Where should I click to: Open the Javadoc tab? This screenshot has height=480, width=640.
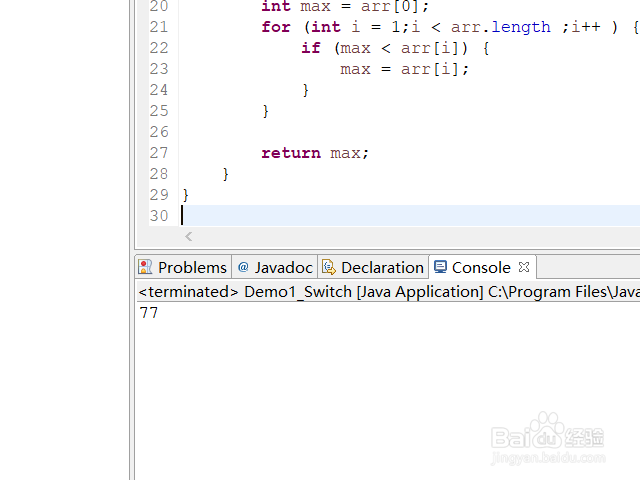275,268
